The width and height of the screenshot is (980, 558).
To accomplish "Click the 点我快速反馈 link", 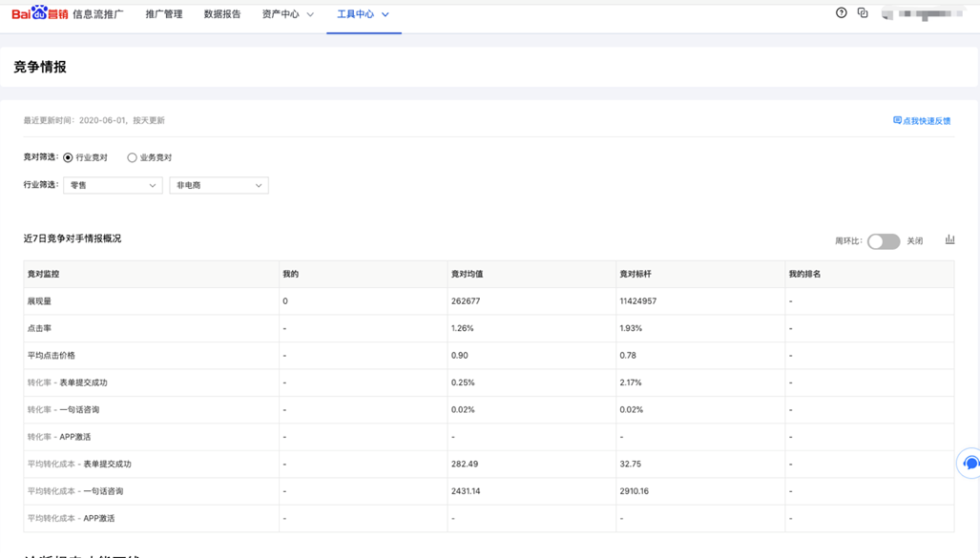I will (927, 121).
